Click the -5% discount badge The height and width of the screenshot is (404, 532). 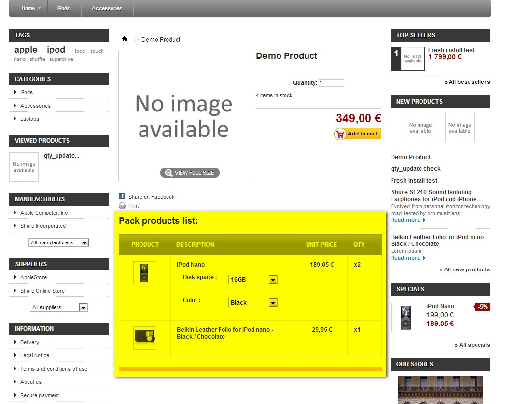coord(482,307)
